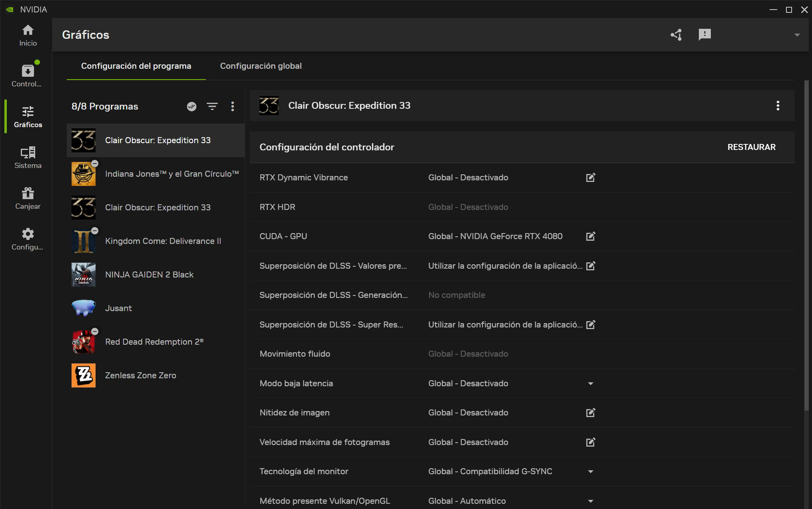The height and width of the screenshot is (509, 812).
Task: Click minus badge on Indiana Jones icon
Action: click(x=95, y=164)
